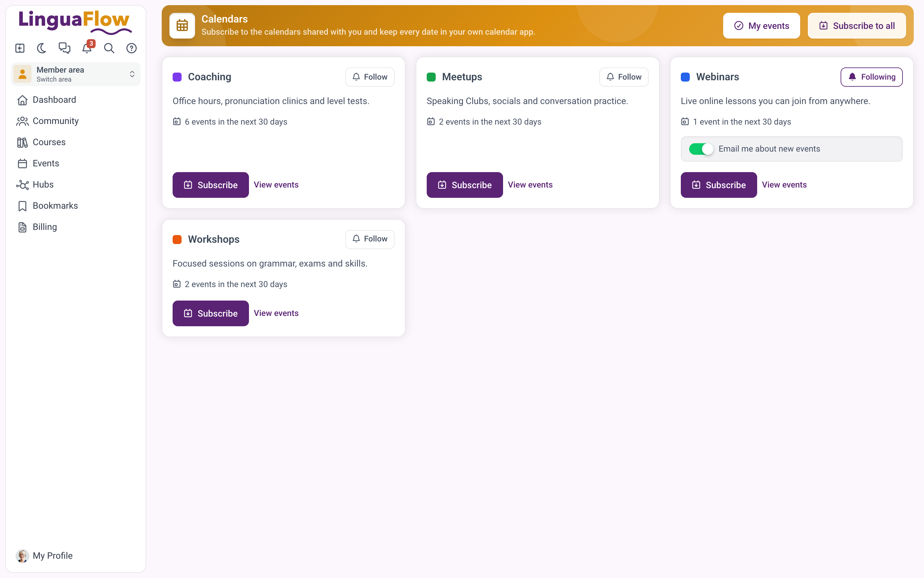Toggle Email me about new events

click(701, 149)
